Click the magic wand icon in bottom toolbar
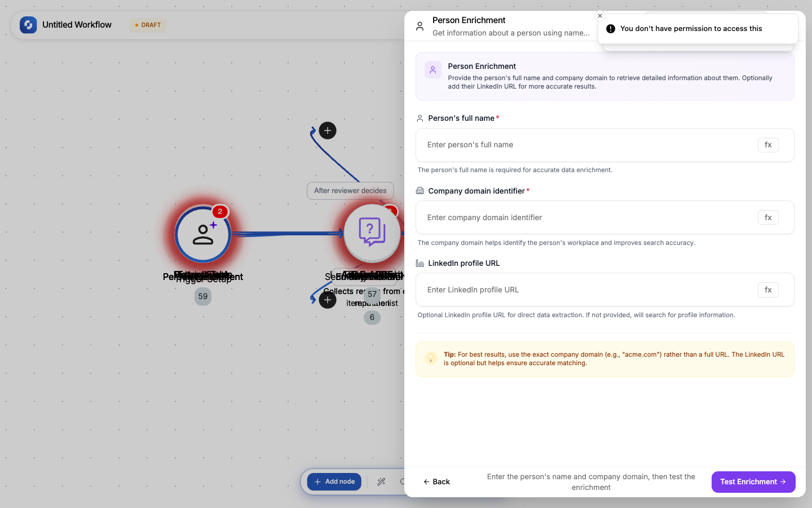 coord(381,481)
